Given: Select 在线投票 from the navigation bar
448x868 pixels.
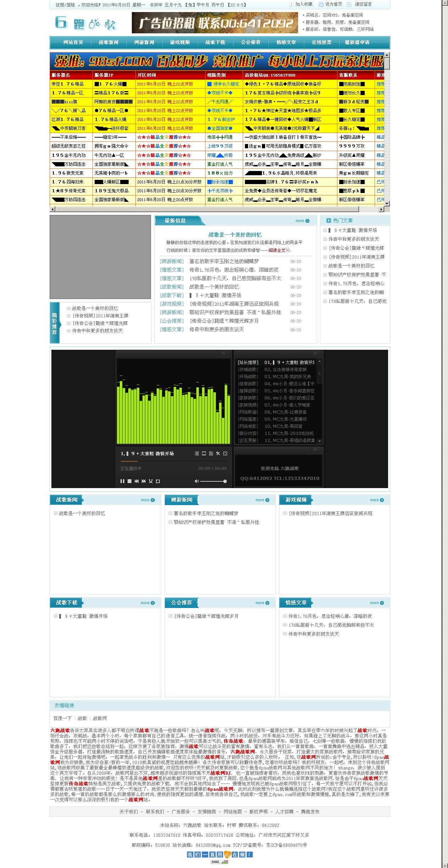Looking at the screenshot, I should (x=321, y=43).
